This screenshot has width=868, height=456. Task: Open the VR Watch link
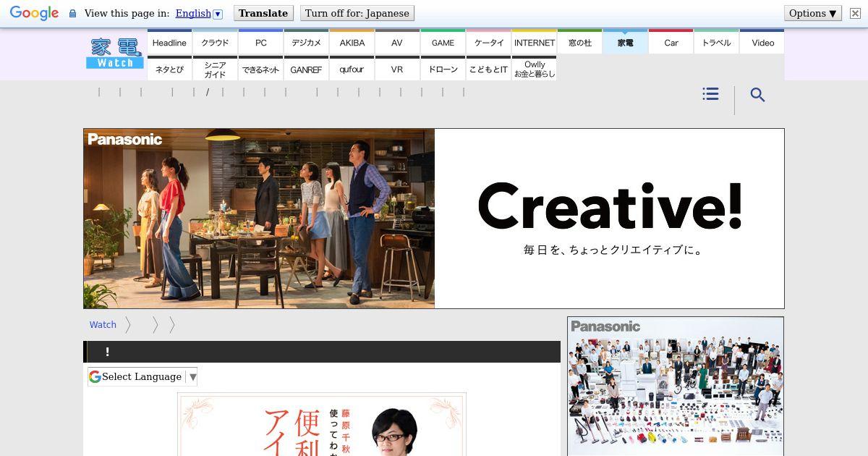[x=397, y=69]
